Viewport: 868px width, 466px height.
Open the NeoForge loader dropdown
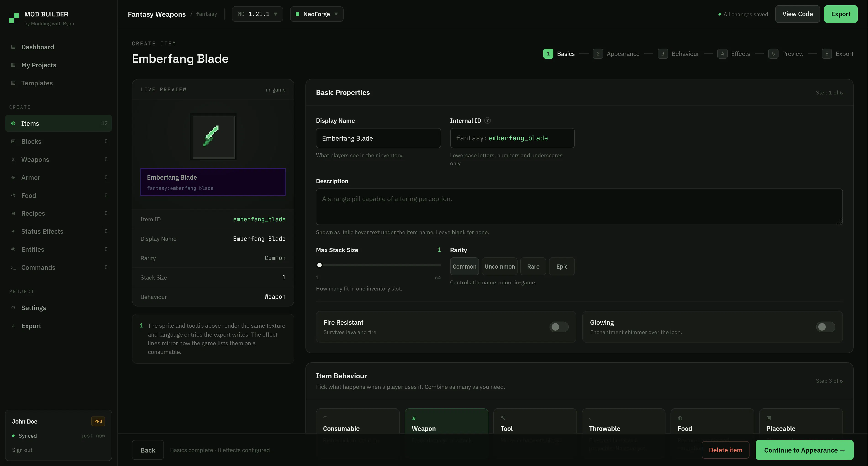(317, 14)
